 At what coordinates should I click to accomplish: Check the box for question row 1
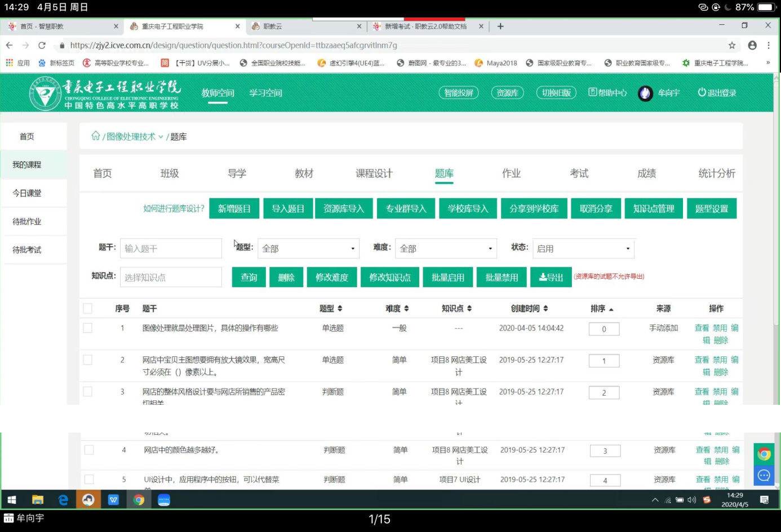[87, 328]
